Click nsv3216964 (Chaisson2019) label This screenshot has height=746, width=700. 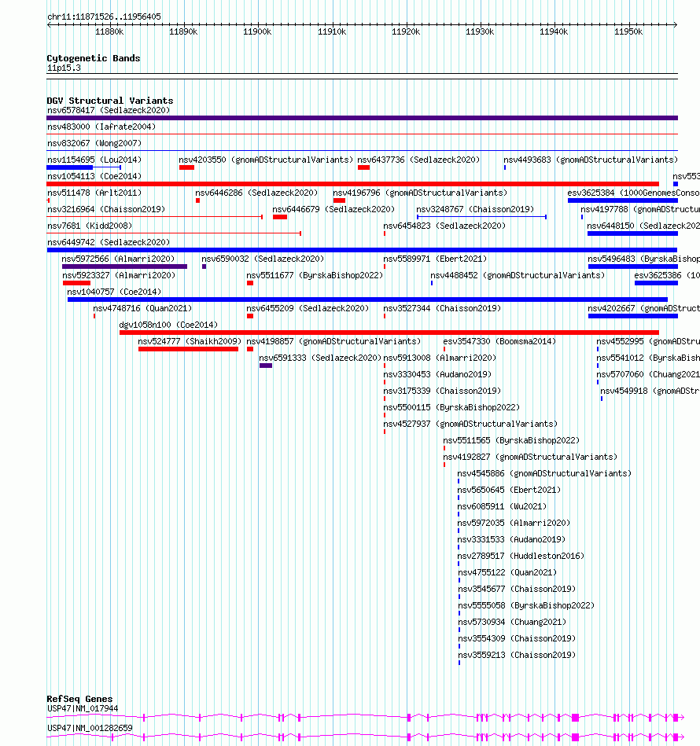106,209
